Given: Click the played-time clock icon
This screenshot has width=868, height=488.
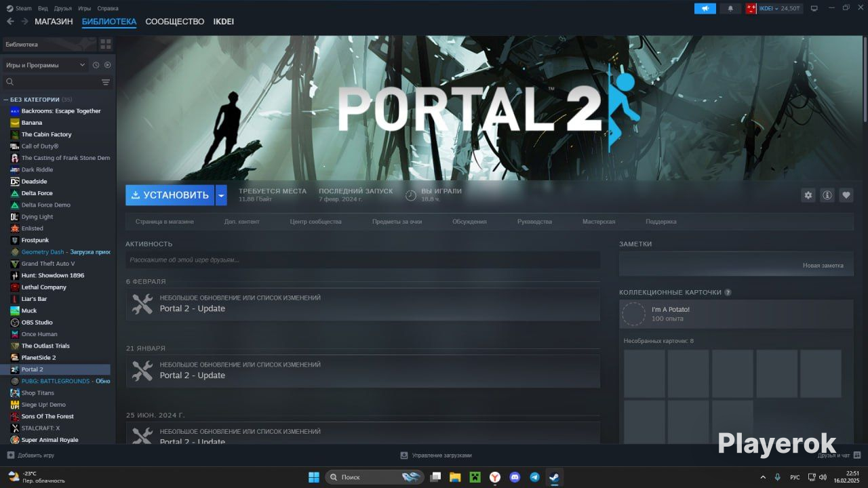Looking at the screenshot, I should click(x=411, y=196).
